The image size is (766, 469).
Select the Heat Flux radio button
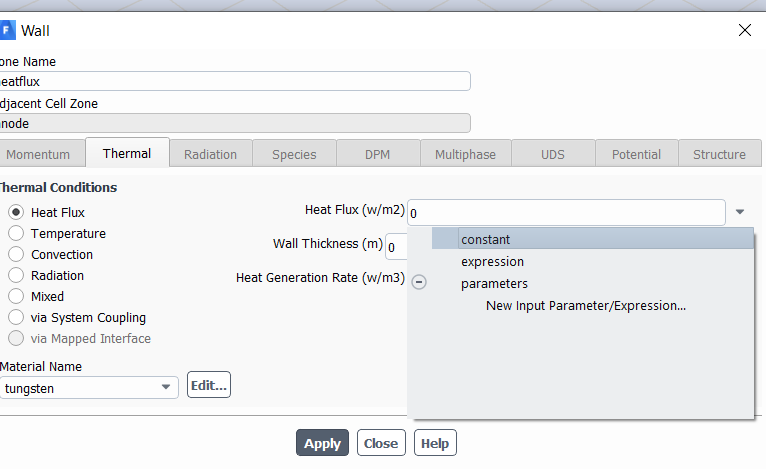coord(16,212)
